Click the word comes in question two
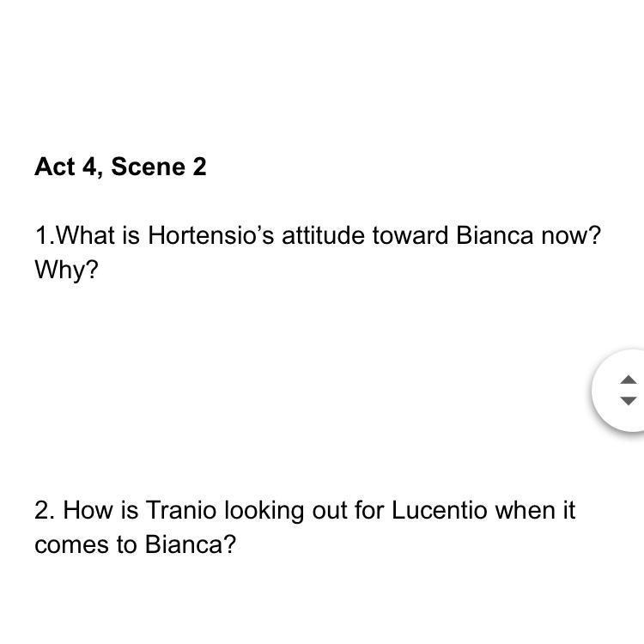 (x=71, y=545)
